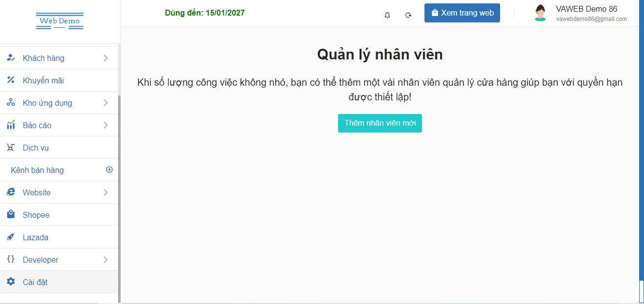Click the notification bell icon

(x=387, y=15)
